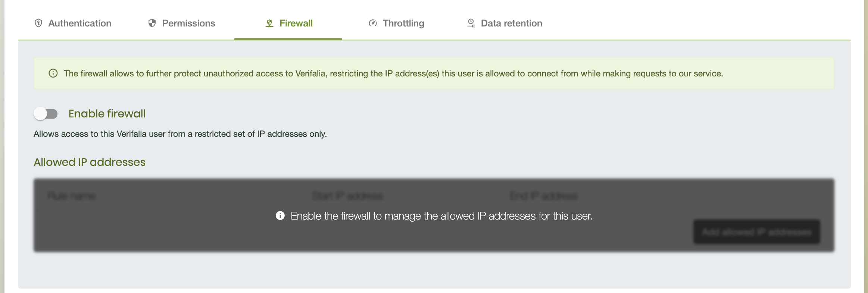Click the Throttling gauge icon
Viewport: 868px width, 293px height.
click(x=372, y=23)
